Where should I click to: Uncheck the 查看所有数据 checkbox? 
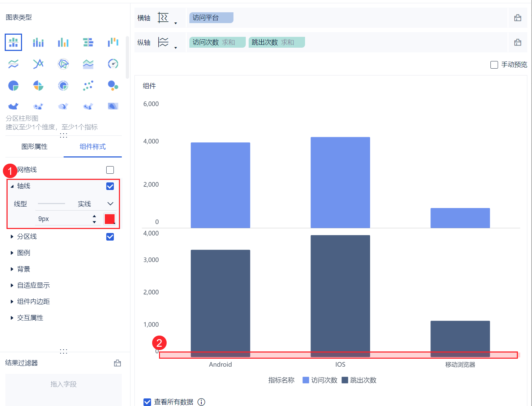[x=147, y=402]
